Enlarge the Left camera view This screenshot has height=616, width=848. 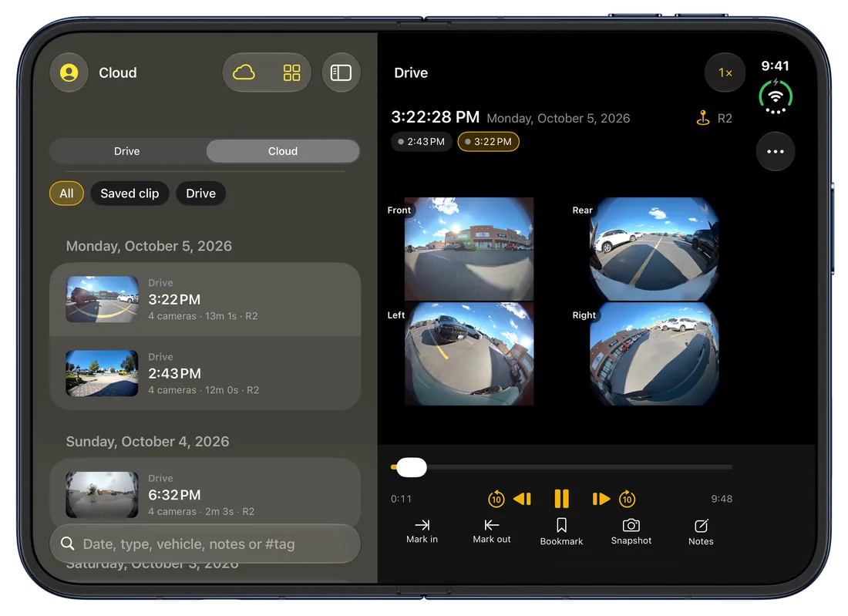[x=469, y=354]
